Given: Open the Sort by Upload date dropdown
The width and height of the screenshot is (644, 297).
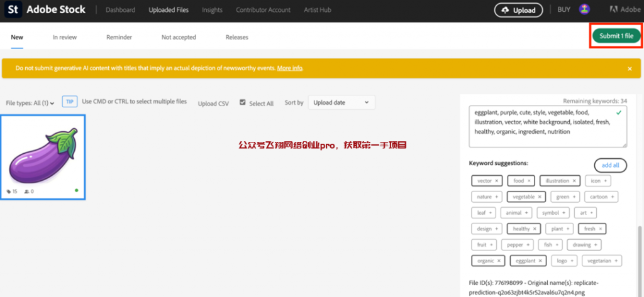Looking at the screenshot, I should [341, 102].
